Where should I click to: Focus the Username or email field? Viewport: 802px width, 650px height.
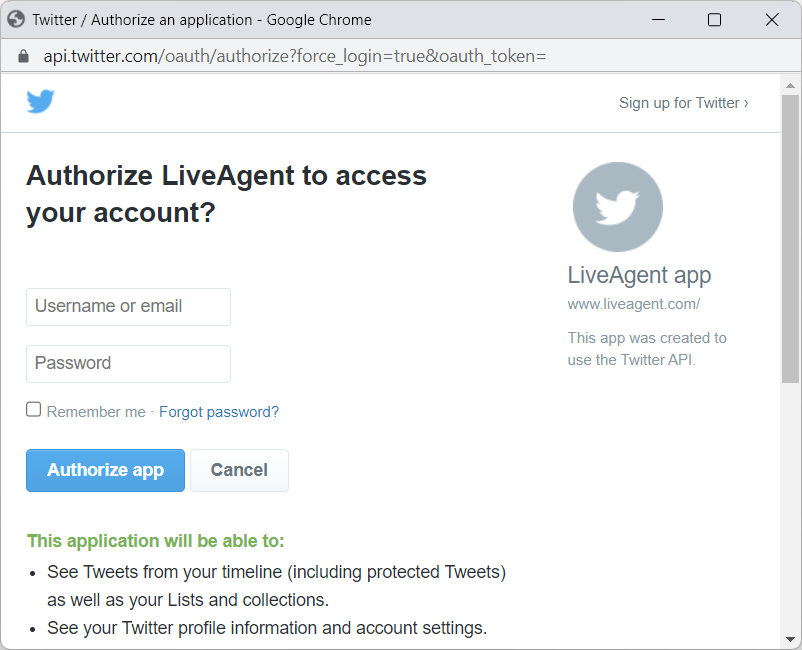tap(128, 307)
